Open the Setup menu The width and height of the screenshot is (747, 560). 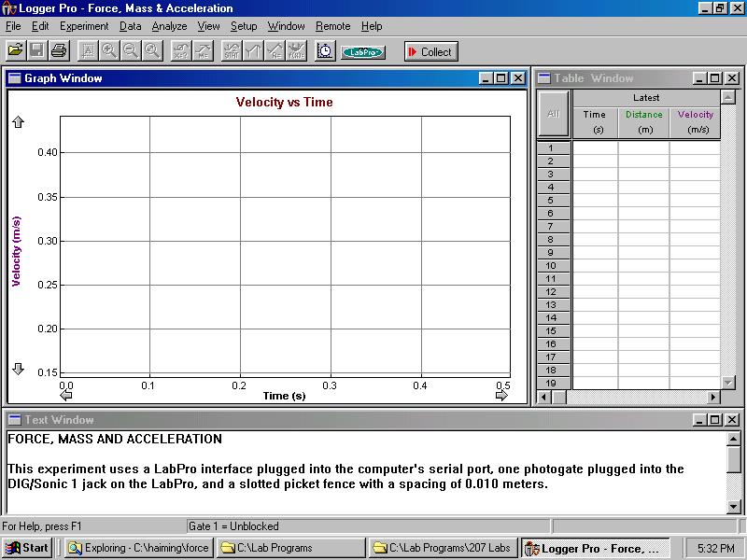coord(244,26)
